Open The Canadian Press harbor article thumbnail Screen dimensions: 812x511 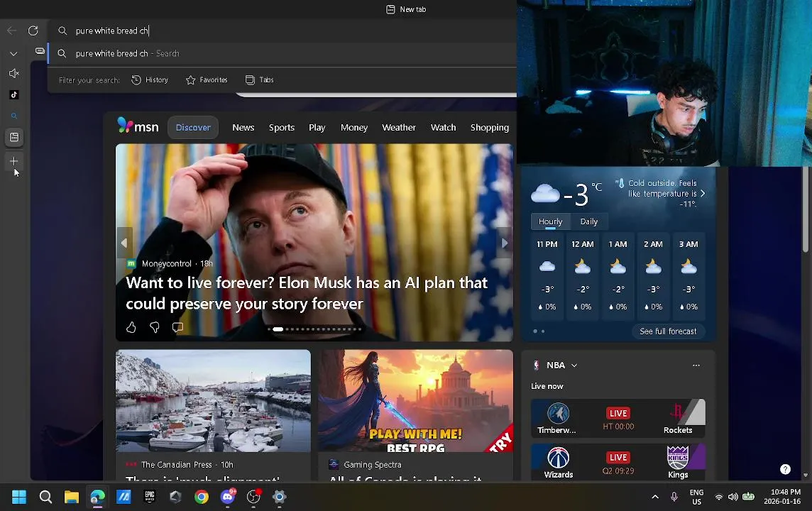coord(214,401)
